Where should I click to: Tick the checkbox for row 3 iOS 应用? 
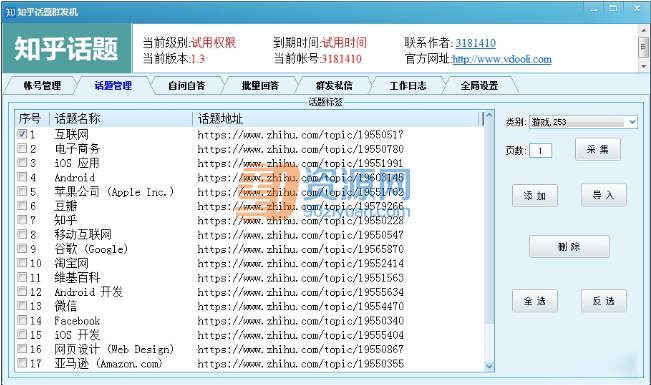[22, 163]
